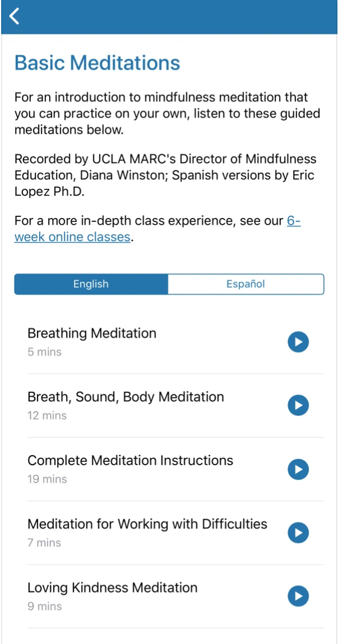Play Breath, Sound, Body Meditation
This screenshot has height=644, width=338.
(298, 405)
